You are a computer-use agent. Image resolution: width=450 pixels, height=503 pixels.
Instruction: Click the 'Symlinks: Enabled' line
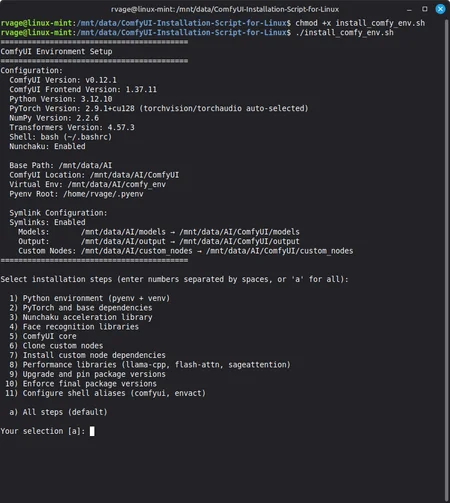point(47,222)
